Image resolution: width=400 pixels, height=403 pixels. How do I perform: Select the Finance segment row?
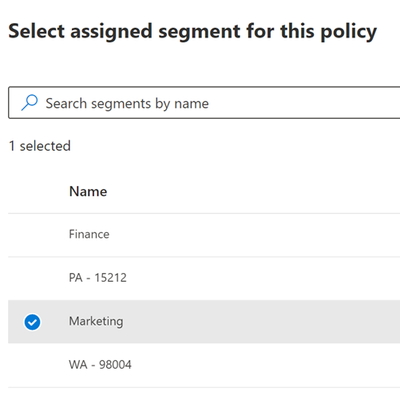tap(204, 235)
